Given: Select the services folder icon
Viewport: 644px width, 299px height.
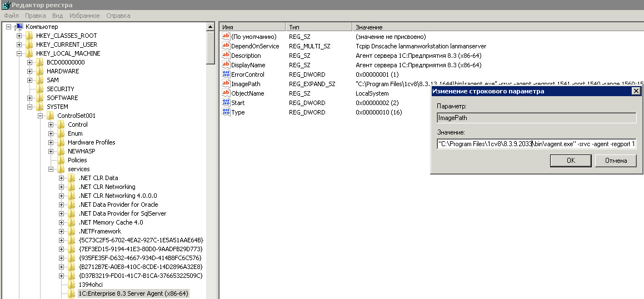Looking at the screenshot, I should pos(61,169).
